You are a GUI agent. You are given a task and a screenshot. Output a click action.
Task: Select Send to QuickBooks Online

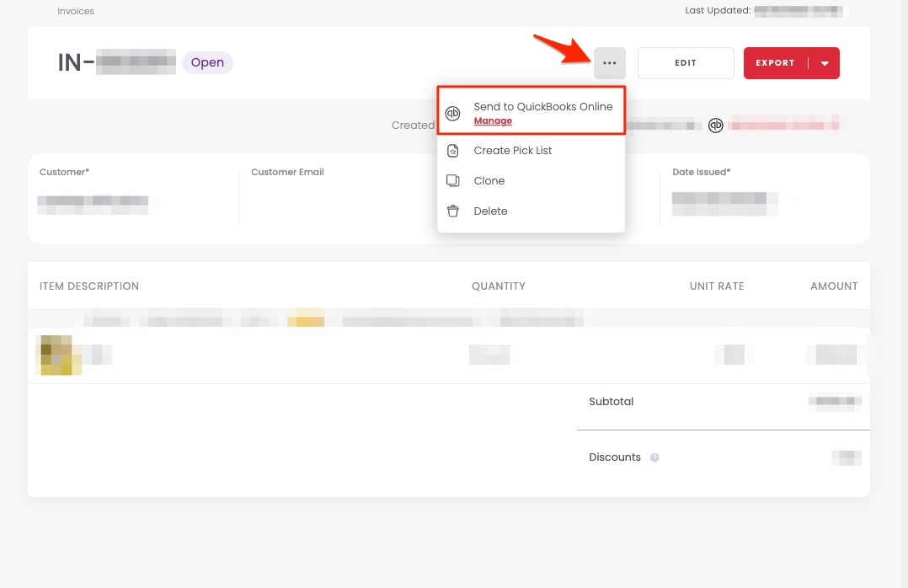coord(542,107)
